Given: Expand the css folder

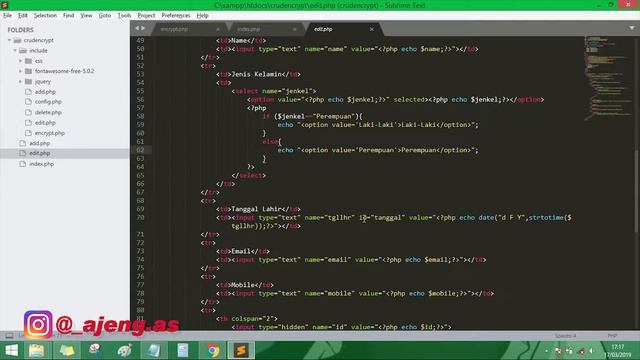Looking at the screenshot, I should [20, 61].
